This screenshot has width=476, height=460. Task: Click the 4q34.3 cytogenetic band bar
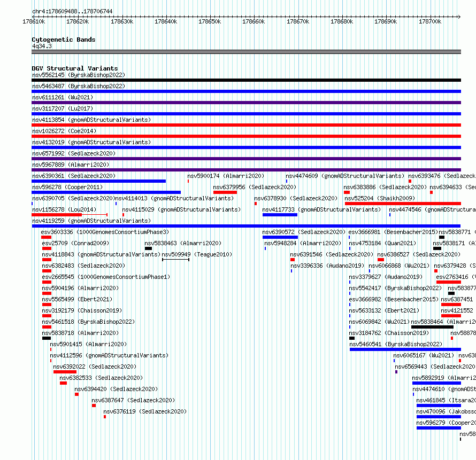pos(246,52)
